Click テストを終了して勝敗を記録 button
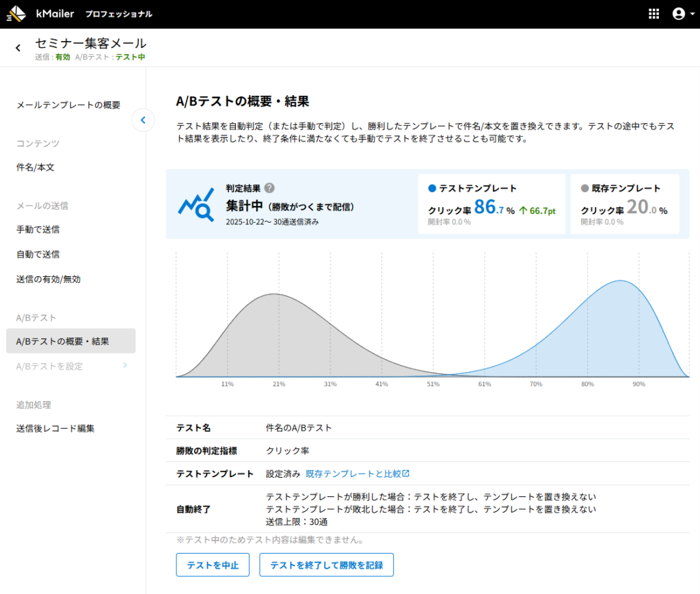 (326, 565)
